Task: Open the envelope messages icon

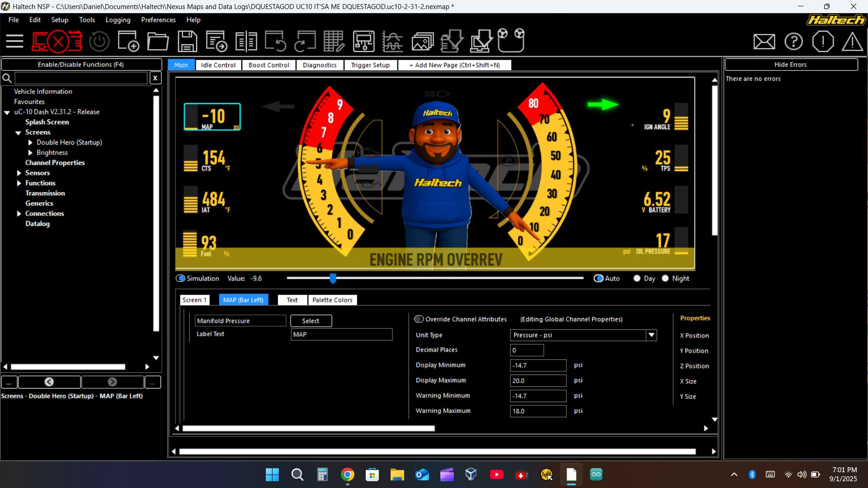Action: coord(764,42)
